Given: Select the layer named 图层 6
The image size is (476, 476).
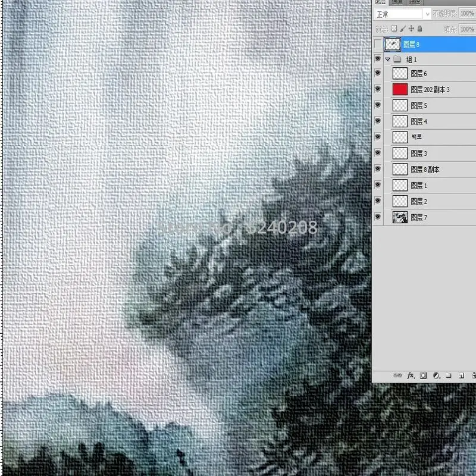Looking at the screenshot, I should pyautogui.click(x=419, y=73).
